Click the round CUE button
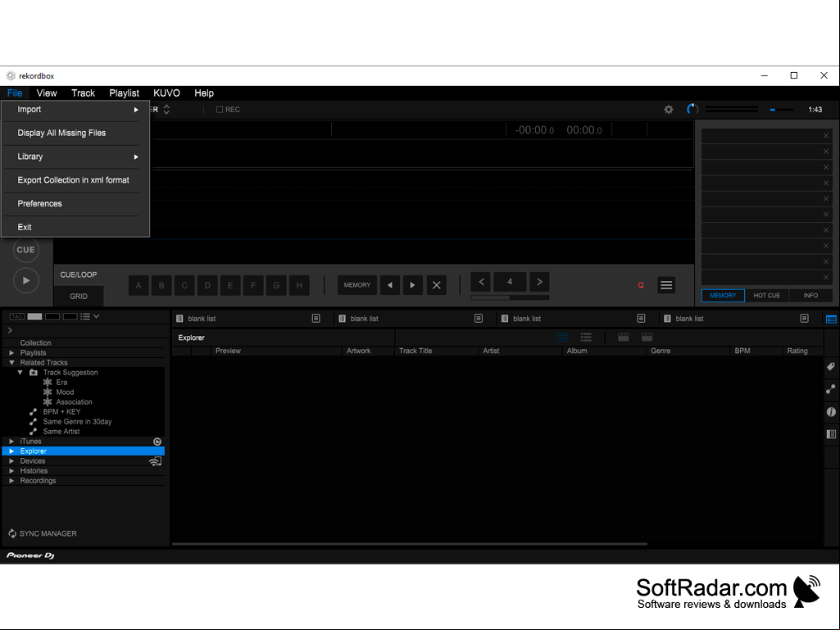This screenshot has height=630, width=840. point(25,250)
